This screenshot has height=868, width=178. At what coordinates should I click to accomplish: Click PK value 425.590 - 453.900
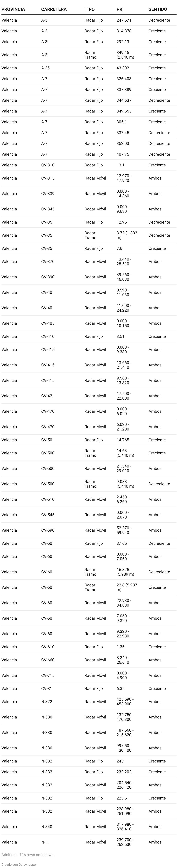[125, 702]
